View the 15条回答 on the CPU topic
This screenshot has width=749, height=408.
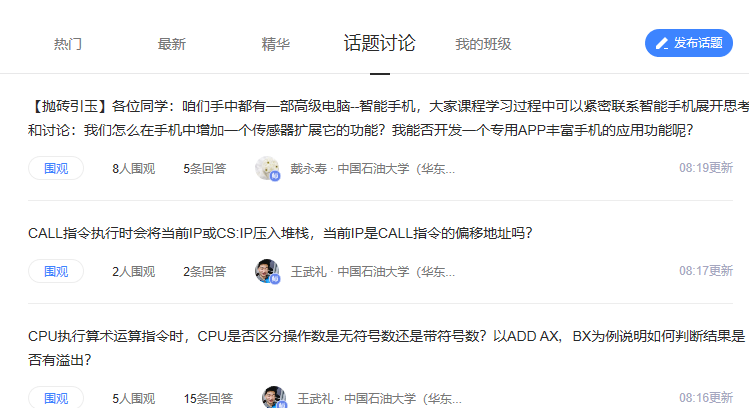pos(208,398)
